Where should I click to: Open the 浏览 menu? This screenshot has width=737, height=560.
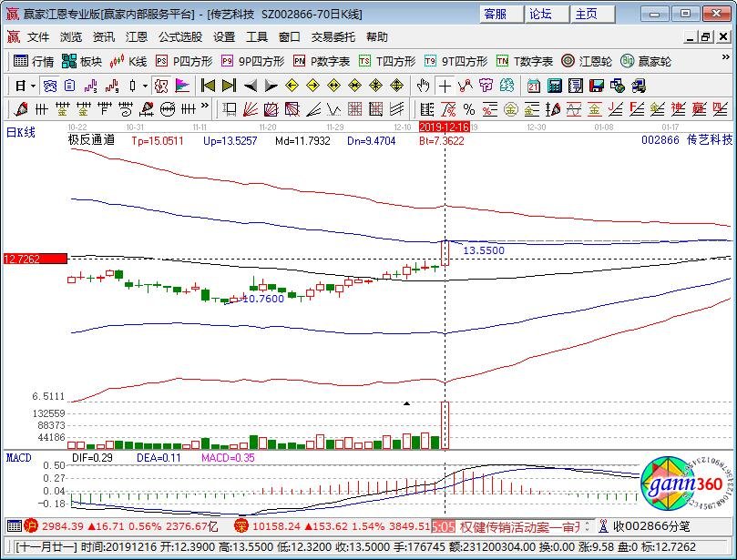(70, 36)
